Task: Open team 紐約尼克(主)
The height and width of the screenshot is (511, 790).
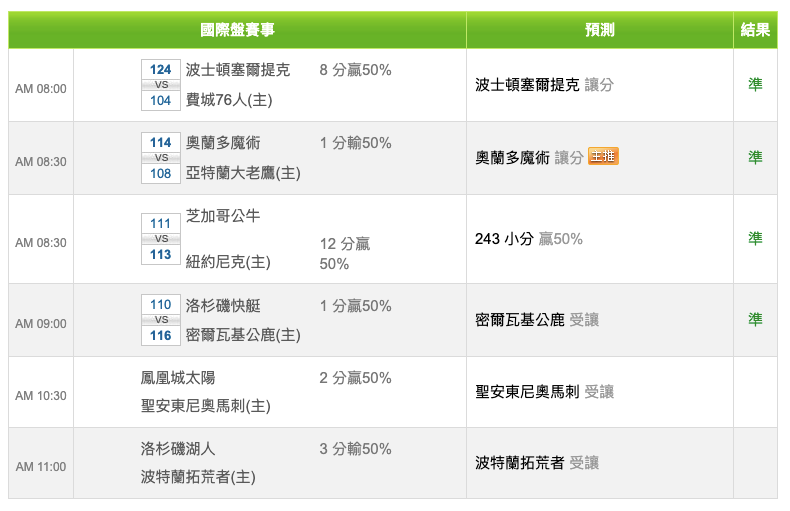Action: point(228,262)
